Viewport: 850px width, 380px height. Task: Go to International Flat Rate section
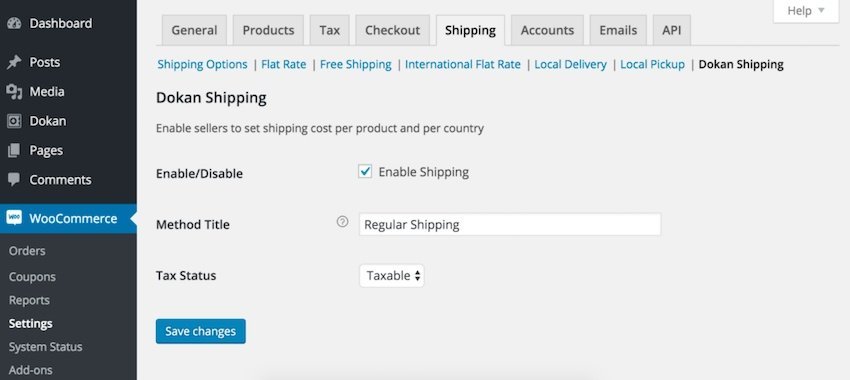pyautogui.click(x=463, y=65)
